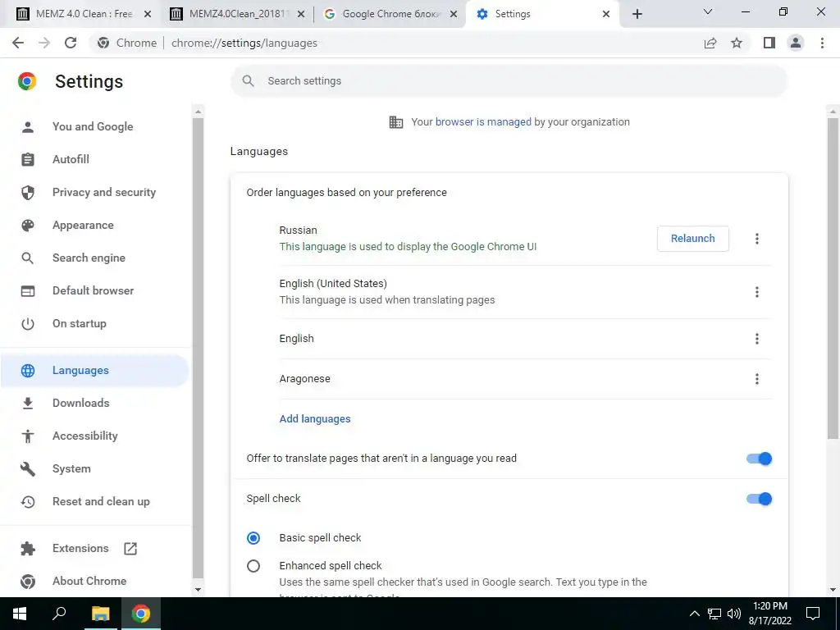
Task: Click the search magnifier in Search settings
Action: pos(248,81)
